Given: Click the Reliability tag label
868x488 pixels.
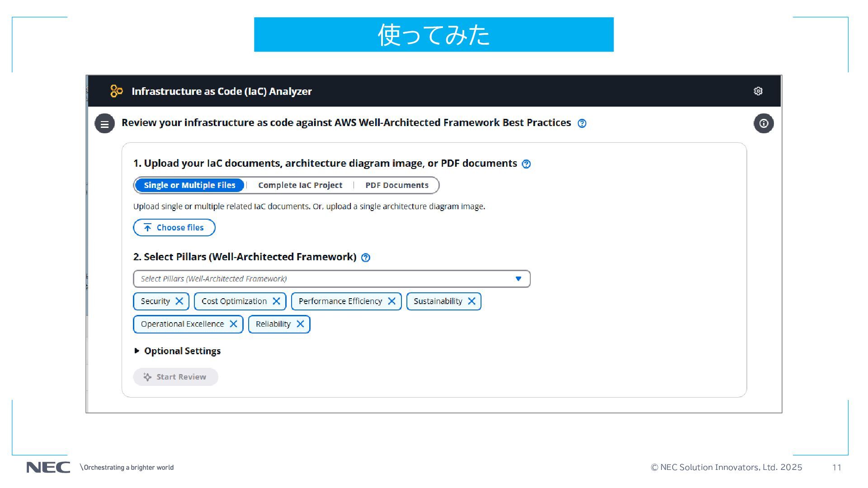Looking at the screenshot, I should 273,324.
